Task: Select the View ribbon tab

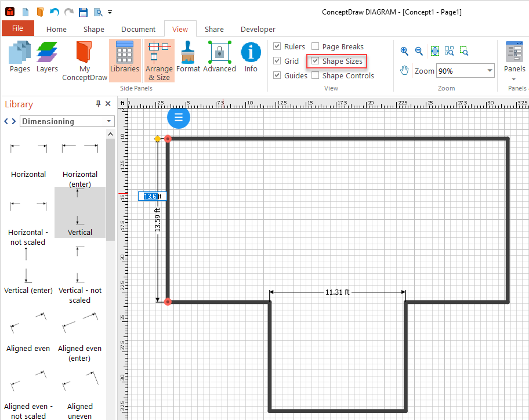Action: (180, 30)
